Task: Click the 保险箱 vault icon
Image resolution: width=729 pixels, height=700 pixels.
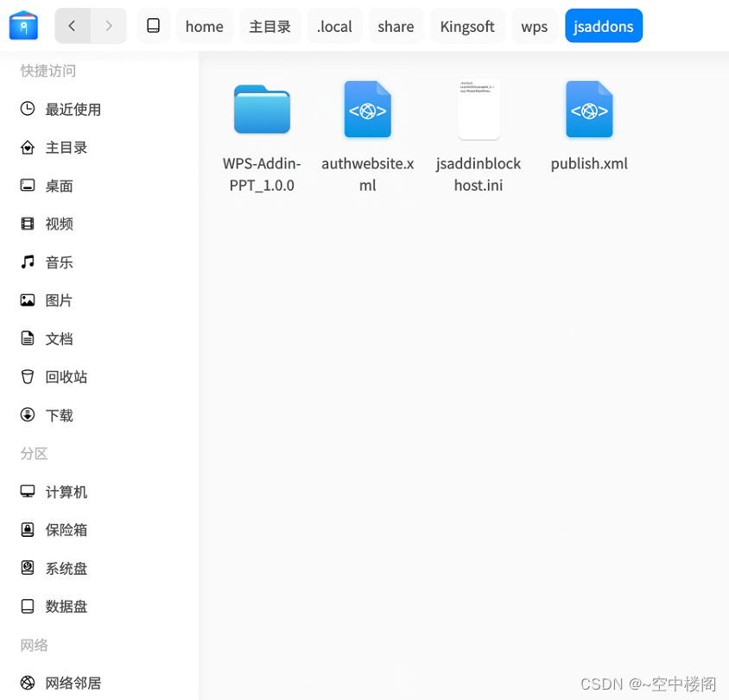Action: click(x=28, y=529)
